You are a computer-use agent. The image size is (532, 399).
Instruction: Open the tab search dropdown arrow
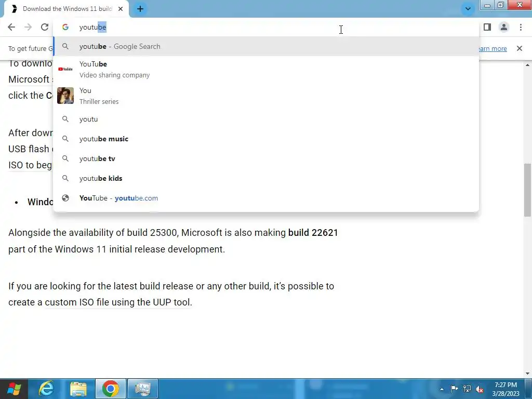[468, 9]
